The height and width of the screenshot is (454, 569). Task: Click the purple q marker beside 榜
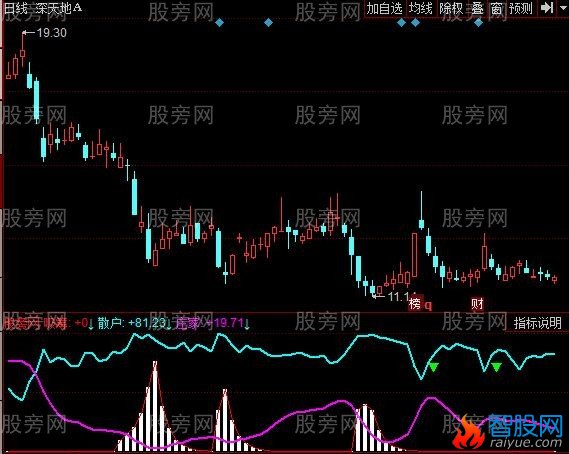point(428,306)
